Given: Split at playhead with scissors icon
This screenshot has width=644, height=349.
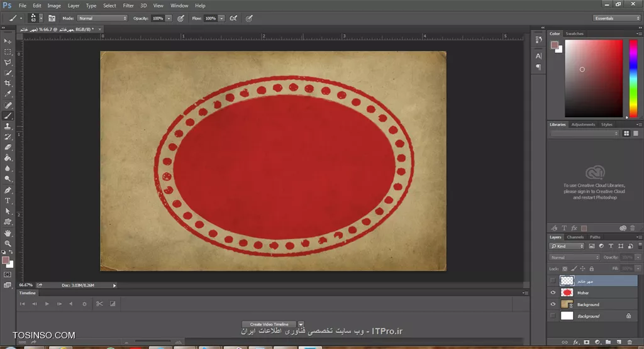Looking at the screenshot, I should click(x=99, y=304).
